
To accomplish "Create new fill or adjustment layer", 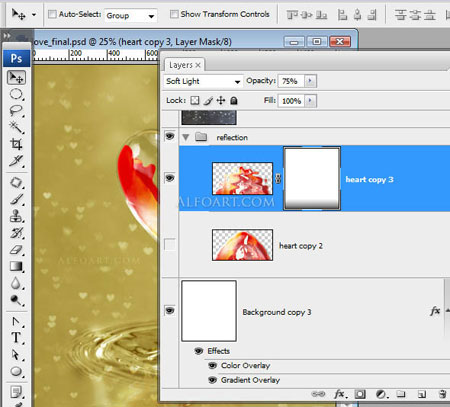I will [381, 394].
